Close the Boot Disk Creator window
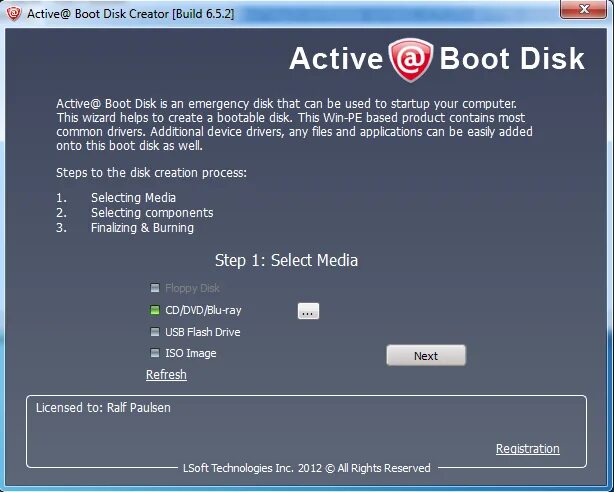The height and width of the screenshot is (492, 614). 583,9
